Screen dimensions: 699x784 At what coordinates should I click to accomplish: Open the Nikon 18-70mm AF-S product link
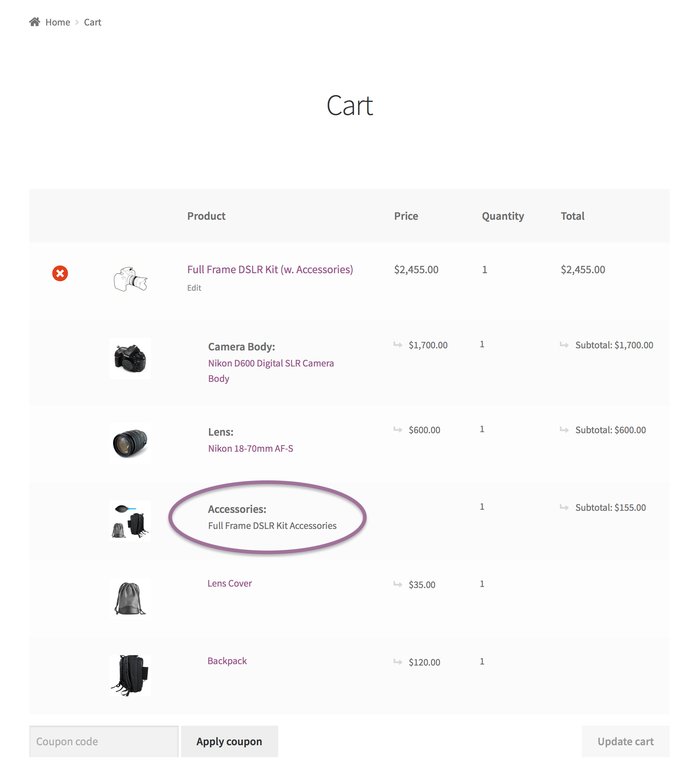point(250,448)
